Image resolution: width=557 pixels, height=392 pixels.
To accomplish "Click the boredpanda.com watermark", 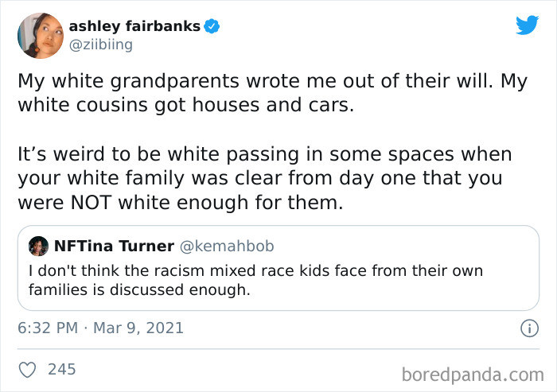I will click(474, 373).
